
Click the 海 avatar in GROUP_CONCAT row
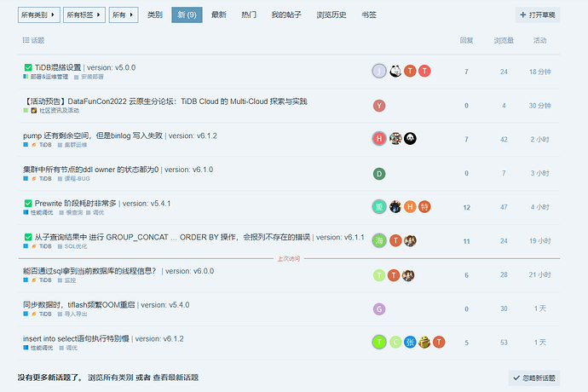[379, 240]
